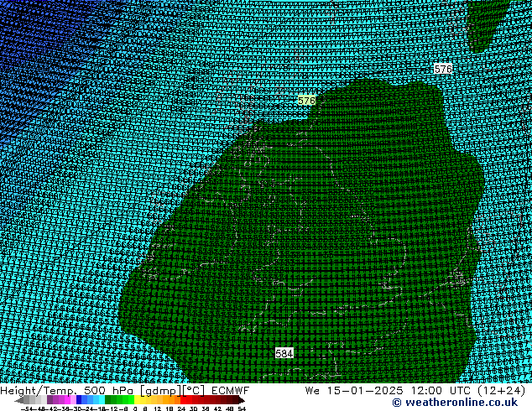Viewport: 532px width, 411px height.
Task: Click the '54' legend value label
Action: coord(242,408)
